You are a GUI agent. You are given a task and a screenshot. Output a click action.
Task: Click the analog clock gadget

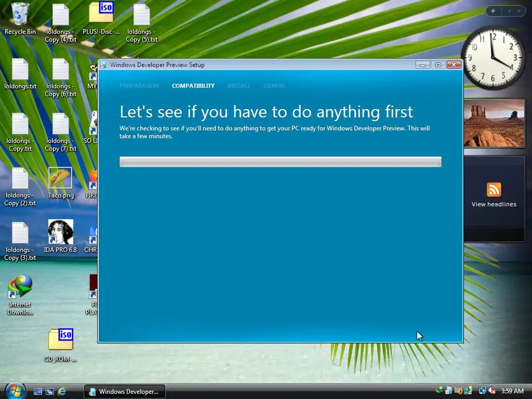493,58
